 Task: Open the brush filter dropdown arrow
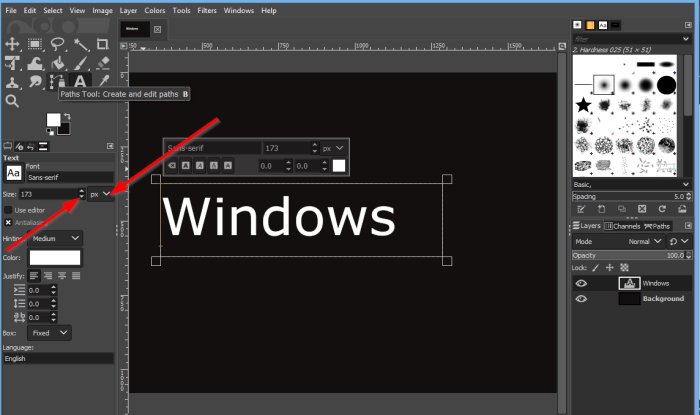(x=686, y=39)
